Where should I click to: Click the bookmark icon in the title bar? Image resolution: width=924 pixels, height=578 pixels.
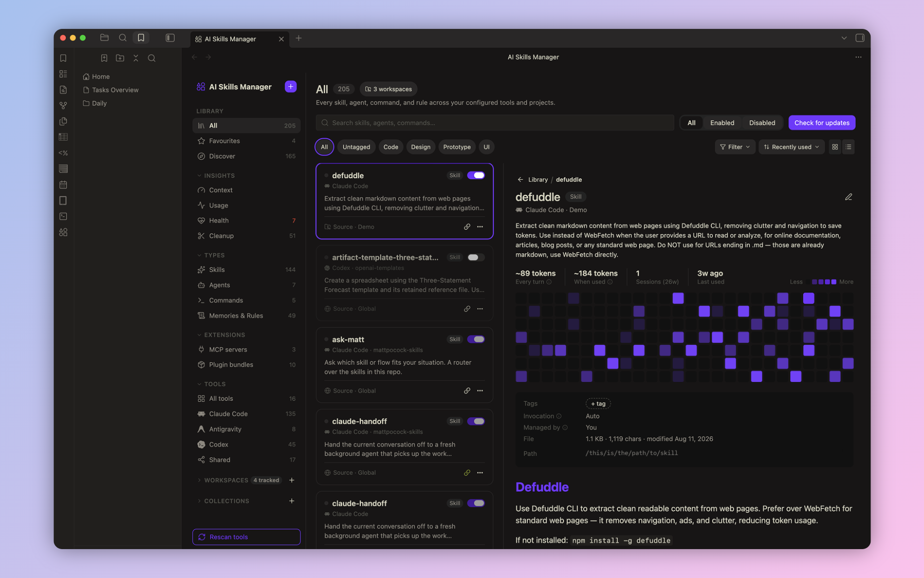point(141,38)
